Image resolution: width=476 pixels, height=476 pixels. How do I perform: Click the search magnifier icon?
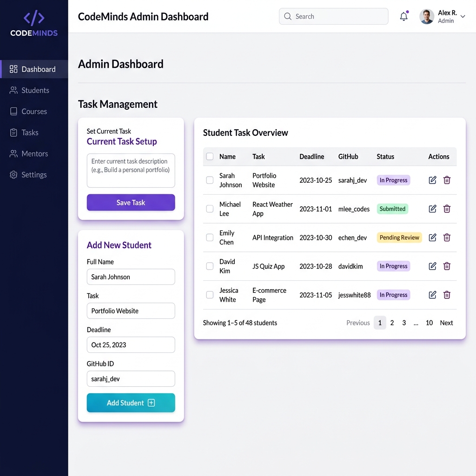(x=287, y=16)
